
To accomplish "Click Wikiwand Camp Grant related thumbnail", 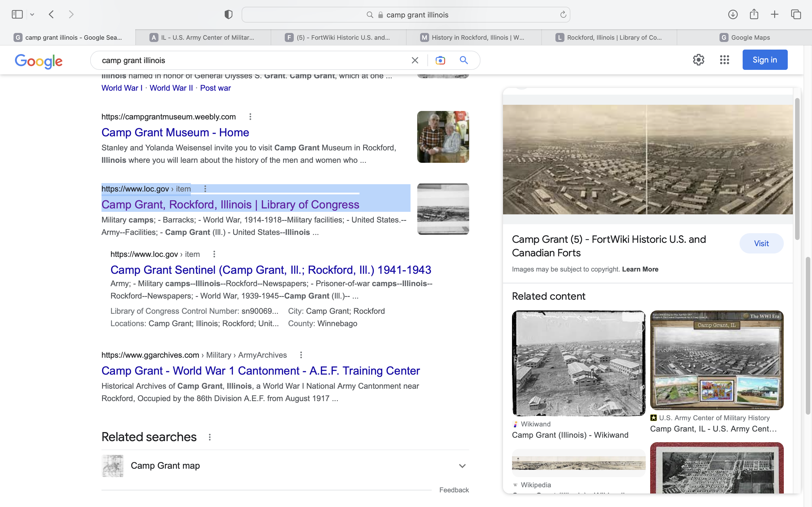I will [579, 363].
